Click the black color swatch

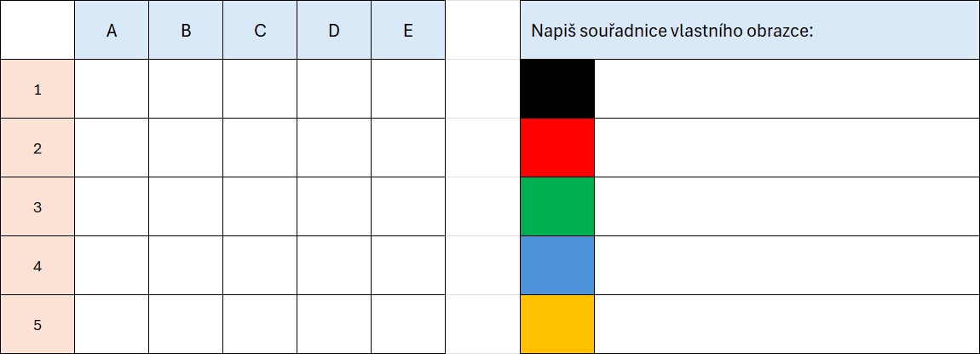(x=557, y=89)
